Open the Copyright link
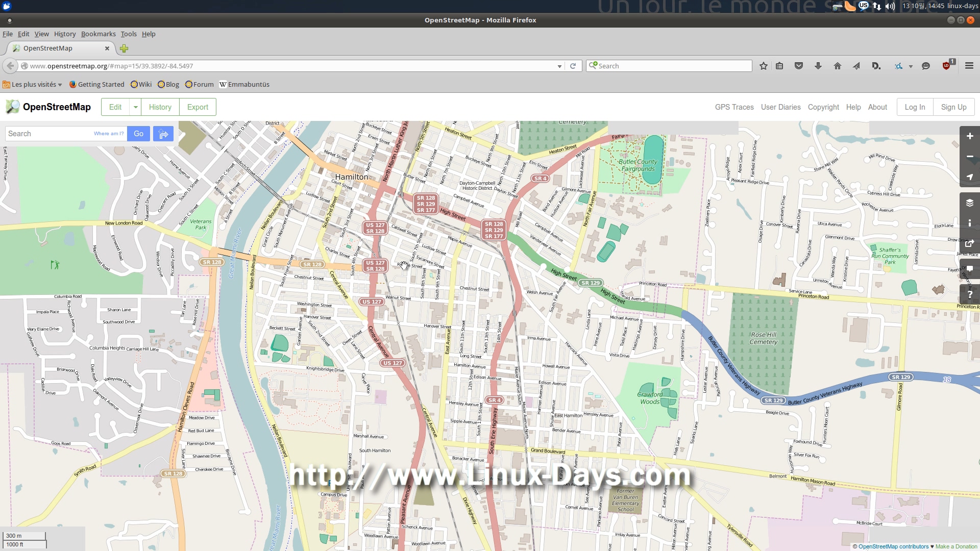 pyautogui.click(x=823, y=107)
